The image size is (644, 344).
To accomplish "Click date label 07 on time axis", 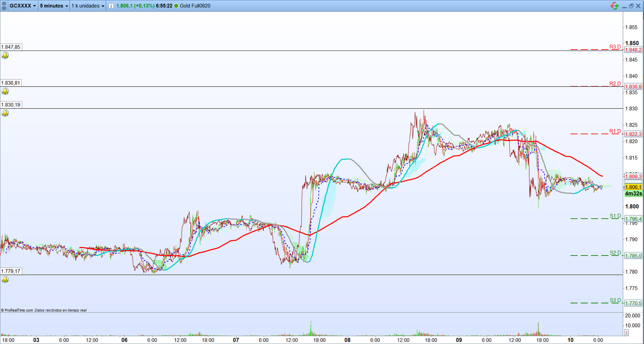I will point(236,340).
